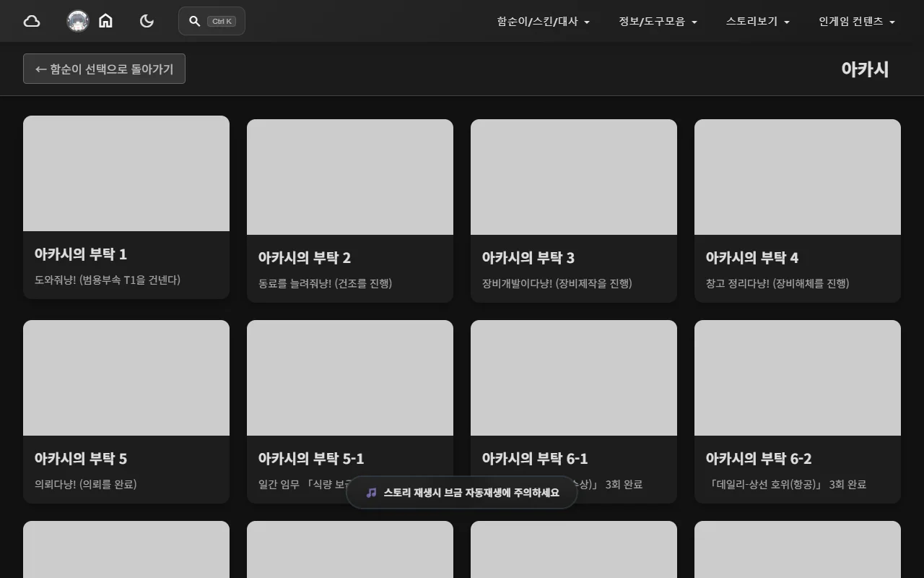The image size is (924, 578).
Task: Click the cloud icon in navbar
Action: [x=32, y=21]
